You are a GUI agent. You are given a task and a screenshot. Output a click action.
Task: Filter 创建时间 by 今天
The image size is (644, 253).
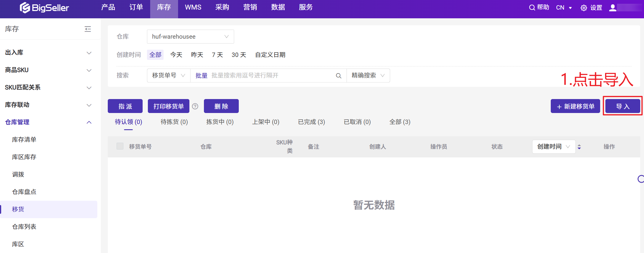pyautogui.click(x=176, y=55)
